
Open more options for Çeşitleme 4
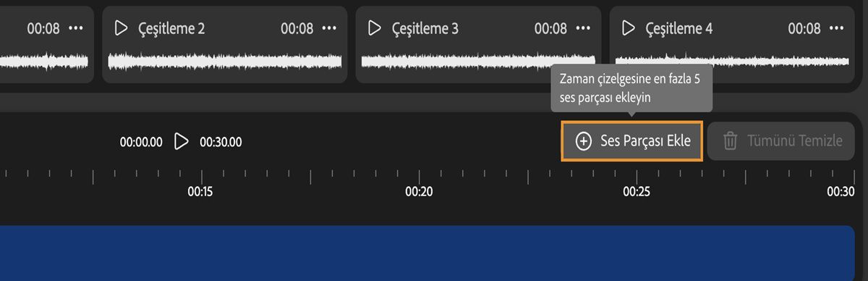point(837,28)
